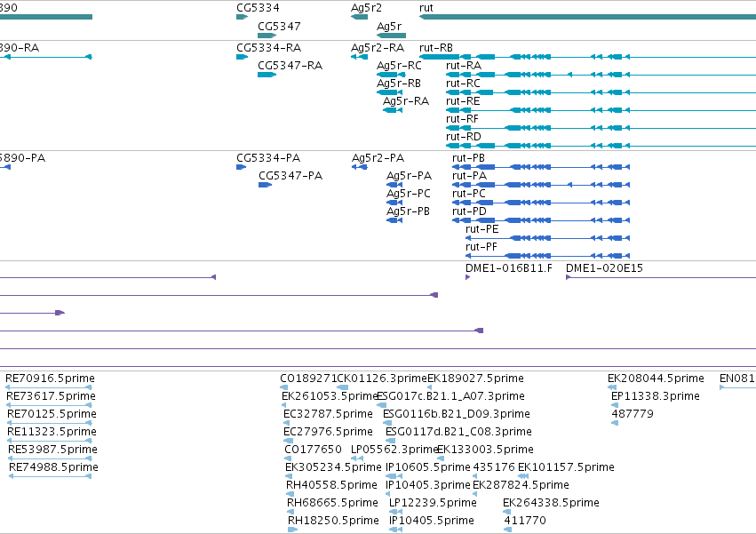Click the CG5347-PA protein label
Image resolution: width=756 pixels, height=534 pixels.
coord(290,176)
